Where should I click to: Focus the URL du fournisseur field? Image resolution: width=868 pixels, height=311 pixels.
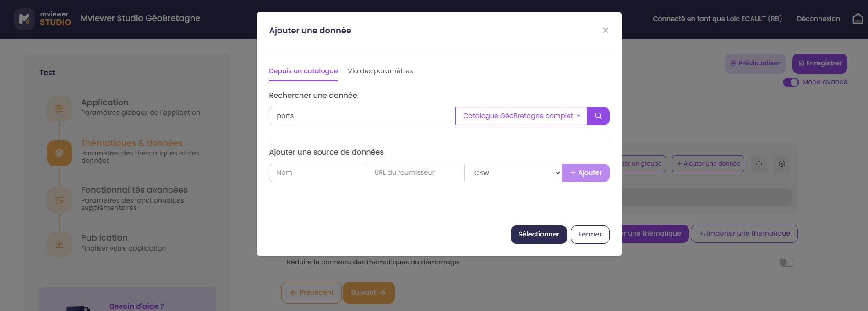coord(416,173)
